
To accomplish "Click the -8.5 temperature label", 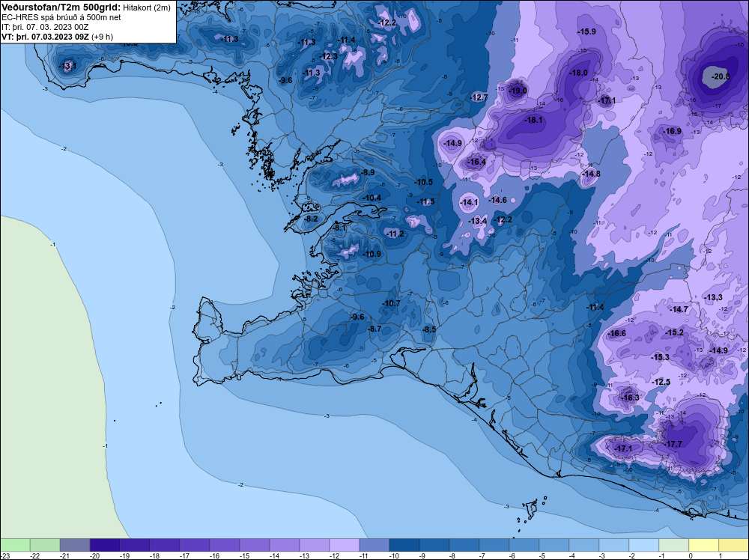I will tap(429, 329).
